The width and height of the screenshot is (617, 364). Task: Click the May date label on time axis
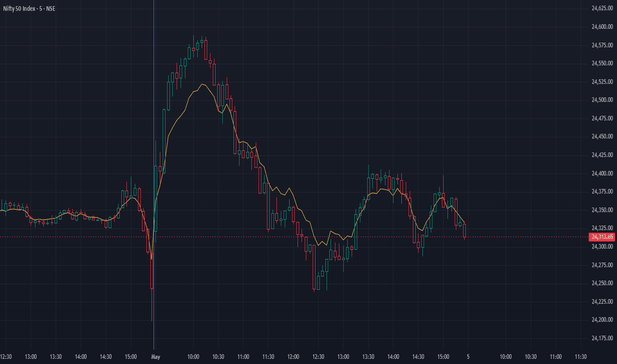[156, 357]
